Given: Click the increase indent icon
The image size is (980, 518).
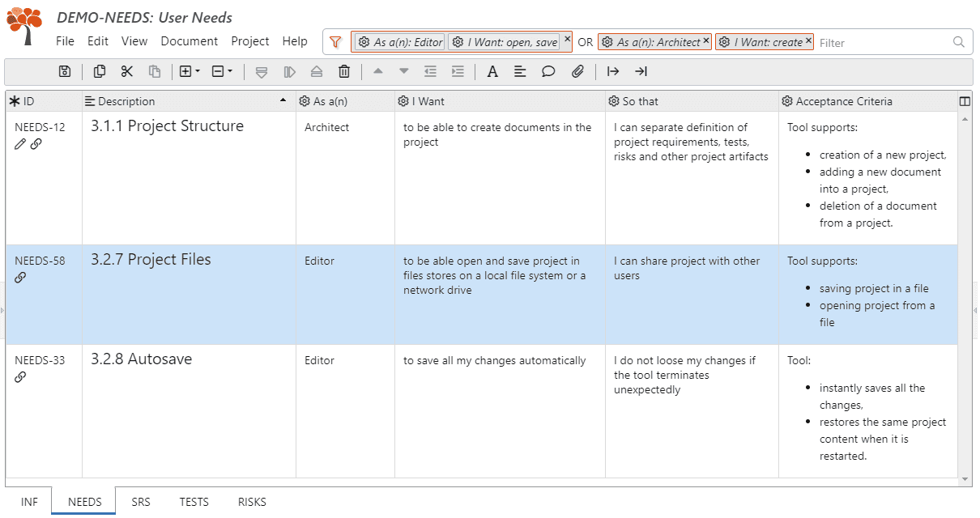Looking at the screenshot, I should pos(458,72).
